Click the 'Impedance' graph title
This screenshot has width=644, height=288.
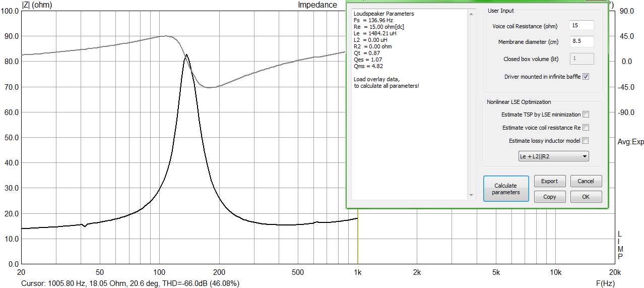click(317, 5)
